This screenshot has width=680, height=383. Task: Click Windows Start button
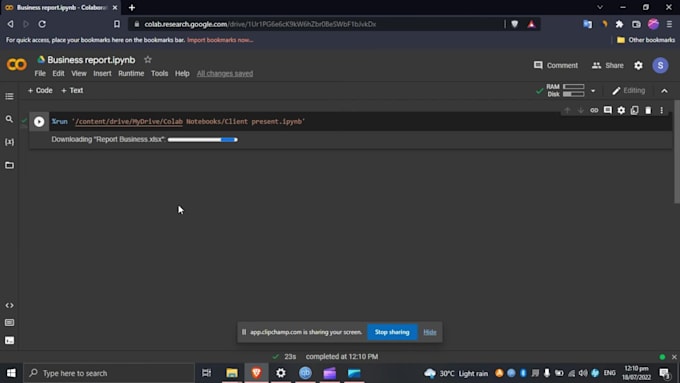click(x=11, y=373)
